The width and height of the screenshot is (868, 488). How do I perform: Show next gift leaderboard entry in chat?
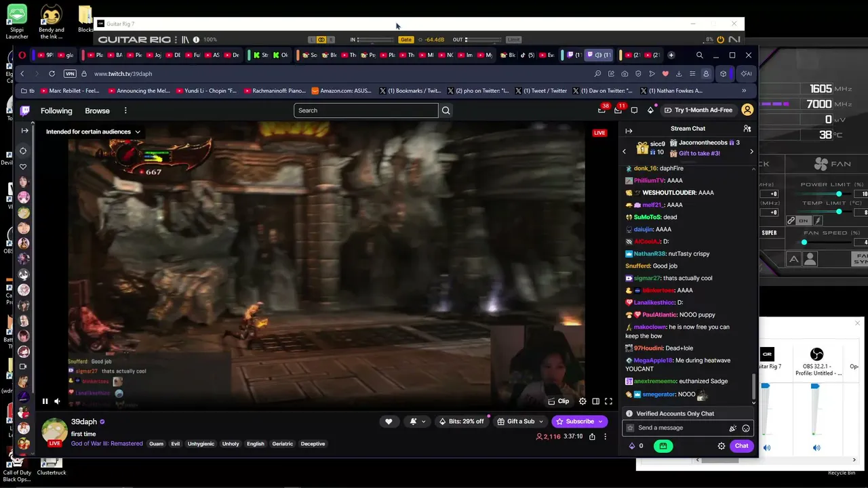(751, 152)
